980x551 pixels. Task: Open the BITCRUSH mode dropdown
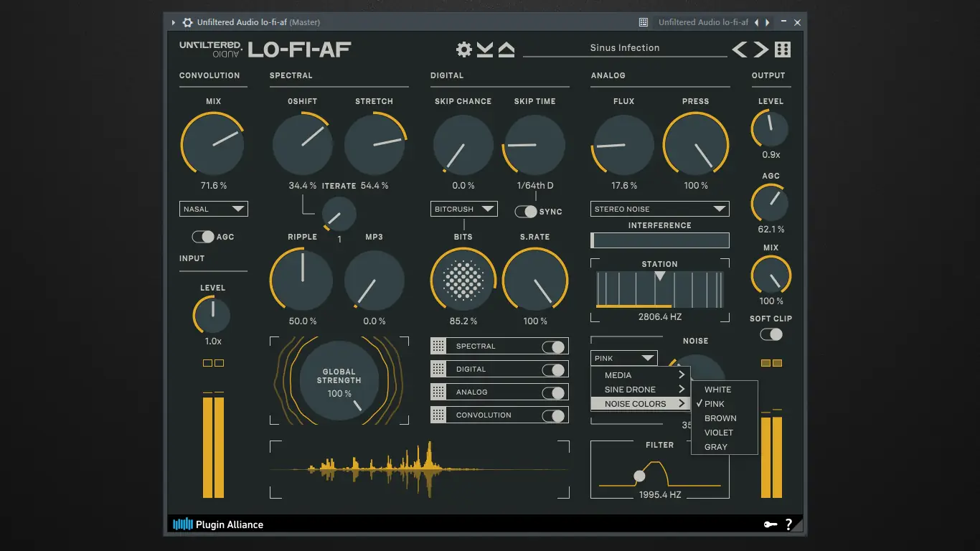[x=465, y=209]
